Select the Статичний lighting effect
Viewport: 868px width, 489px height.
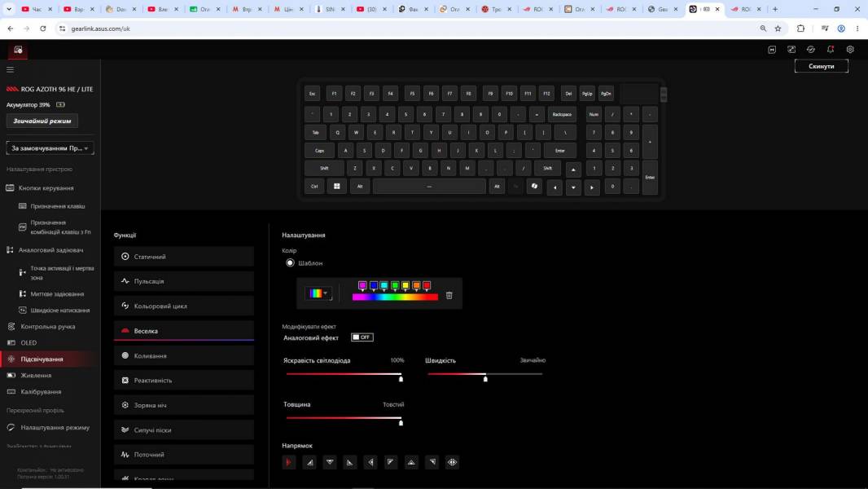184,257
